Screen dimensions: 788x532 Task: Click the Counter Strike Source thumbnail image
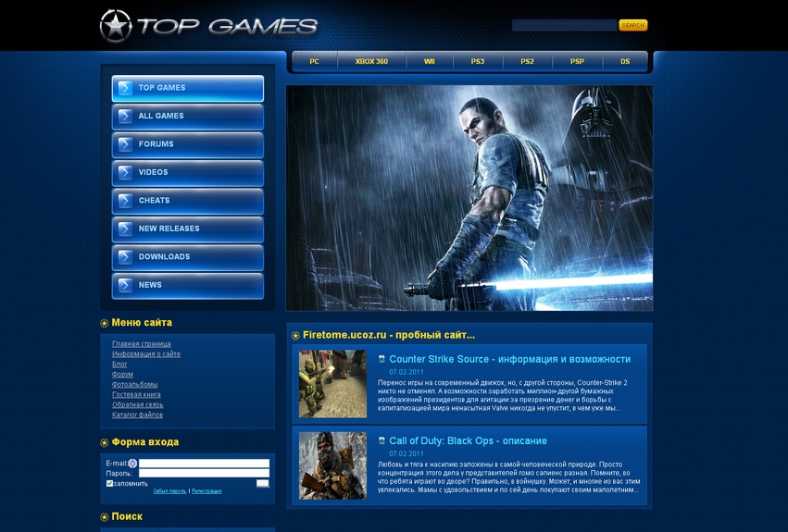tap(332, 384)
